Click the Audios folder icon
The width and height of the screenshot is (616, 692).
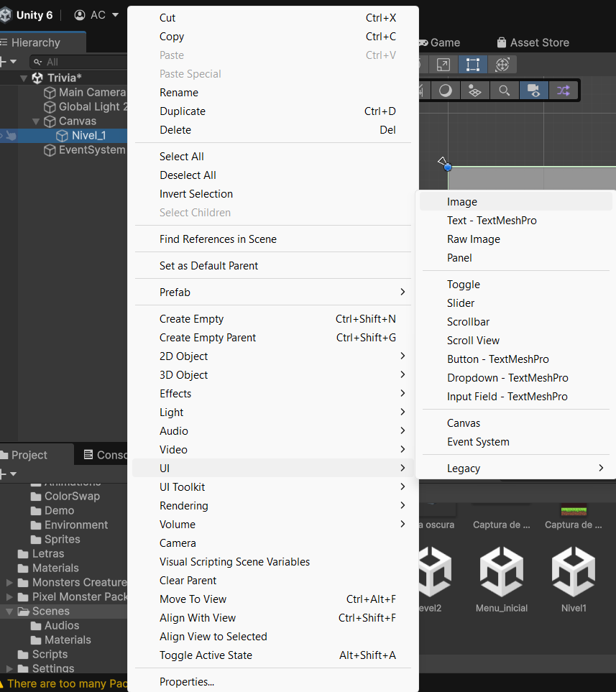(x=36, y=626)
